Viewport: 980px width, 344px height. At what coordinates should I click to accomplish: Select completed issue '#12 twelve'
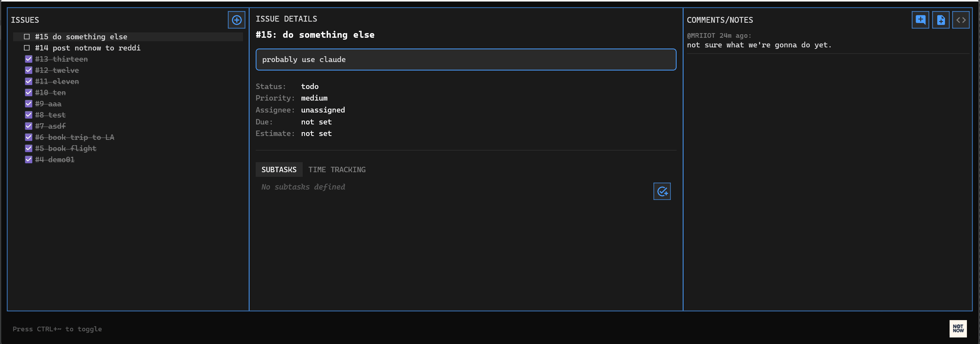pos(57,70)
